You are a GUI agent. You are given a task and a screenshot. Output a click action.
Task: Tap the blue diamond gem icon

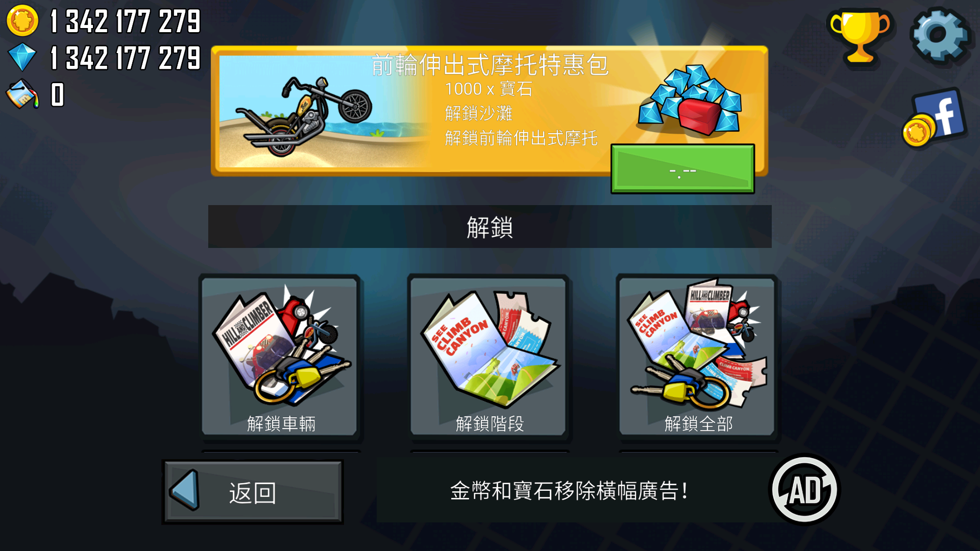tap(22, 57)
